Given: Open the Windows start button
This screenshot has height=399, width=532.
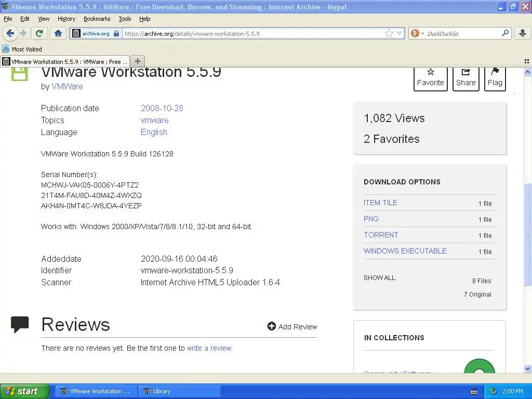Looking at the screenshot, I should tap(24, 391).
